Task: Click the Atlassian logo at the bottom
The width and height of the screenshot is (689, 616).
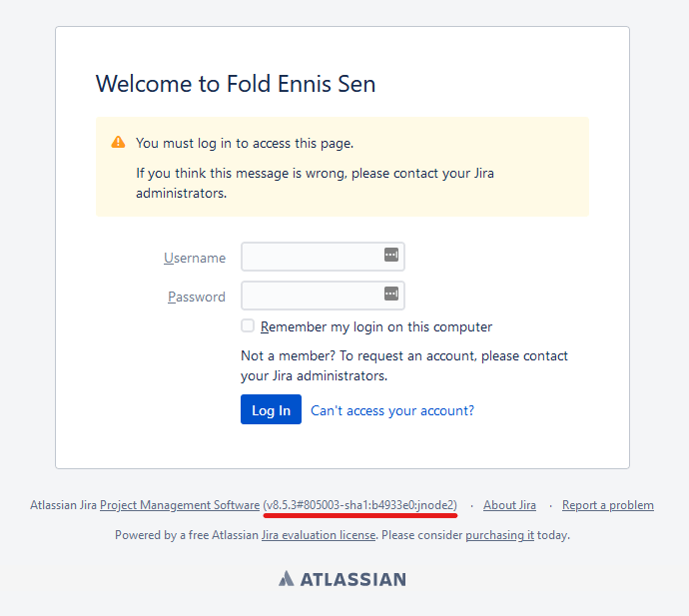Action: tap(343, 579)
